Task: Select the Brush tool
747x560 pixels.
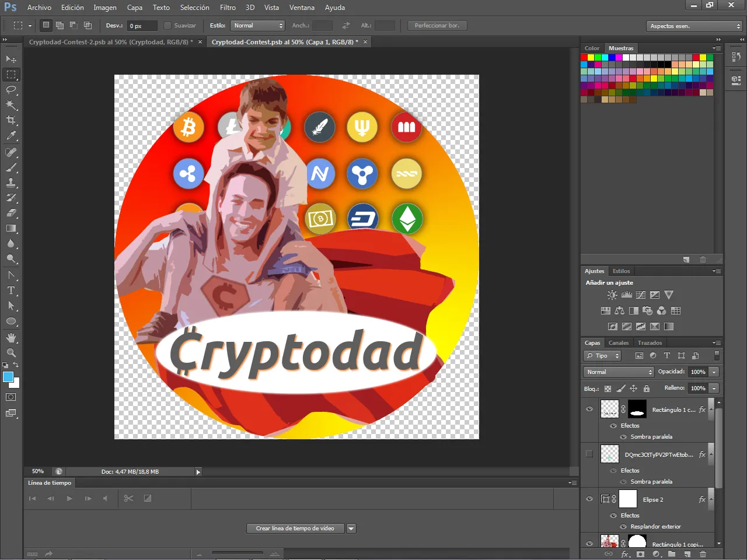Action: coord(11,167)
